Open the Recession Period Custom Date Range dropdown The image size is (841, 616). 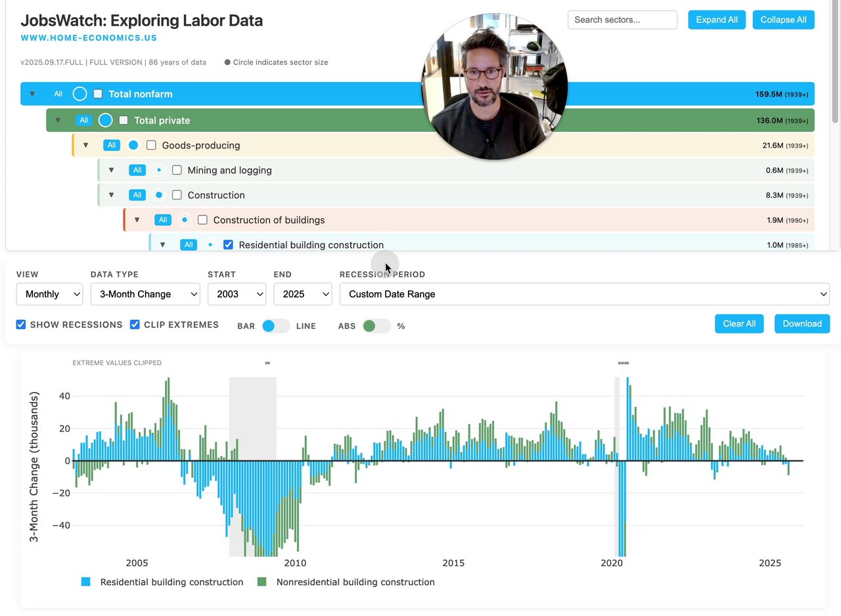point(585,294)
